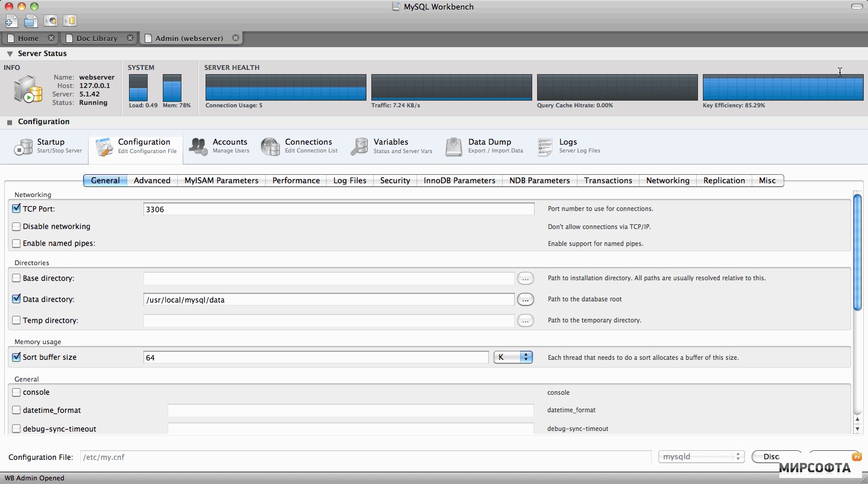868x484 pixels.
Task: Browse for Data directory path
Action: click(x=526, y=300)
